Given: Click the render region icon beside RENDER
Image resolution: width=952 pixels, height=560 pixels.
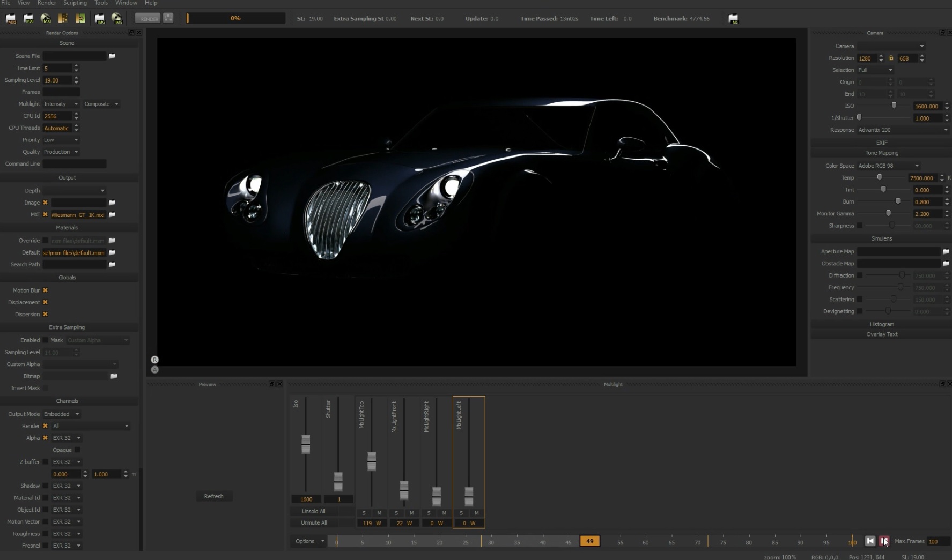Looking at the screenshot, I should (168, 18).
